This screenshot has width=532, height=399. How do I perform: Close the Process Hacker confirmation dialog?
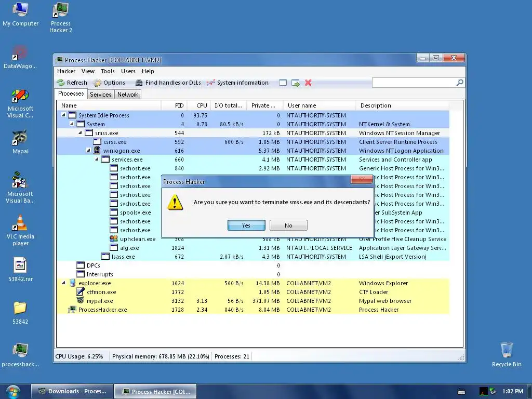(362, 179)
